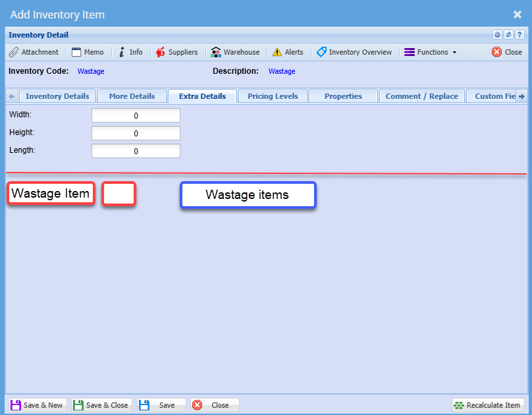Click the Length input field
Screen dimensions: 532x415
136,151
